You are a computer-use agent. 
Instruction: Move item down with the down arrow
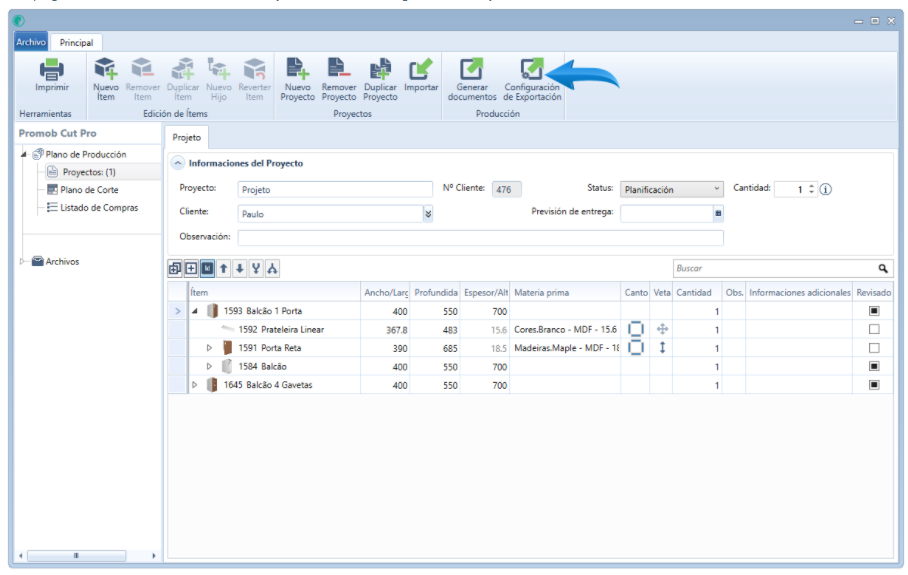240,268
